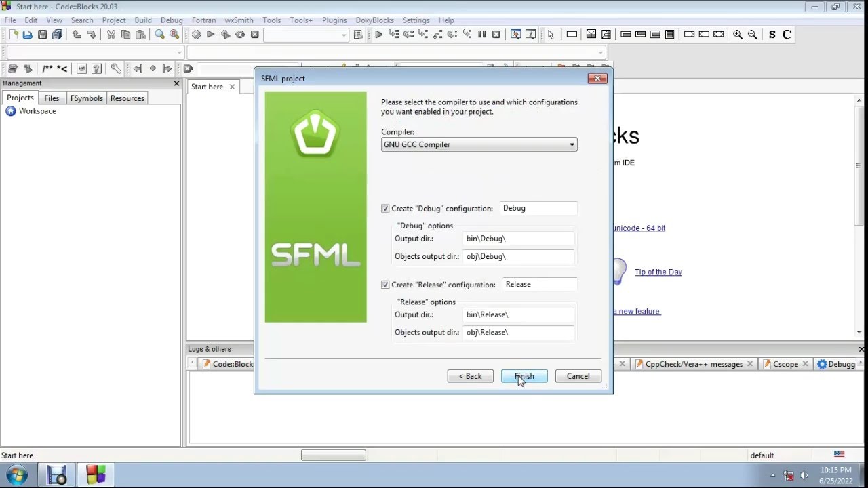Open the wxSmith menu
The image size is (868, 488).
click(x=239, y=20)
